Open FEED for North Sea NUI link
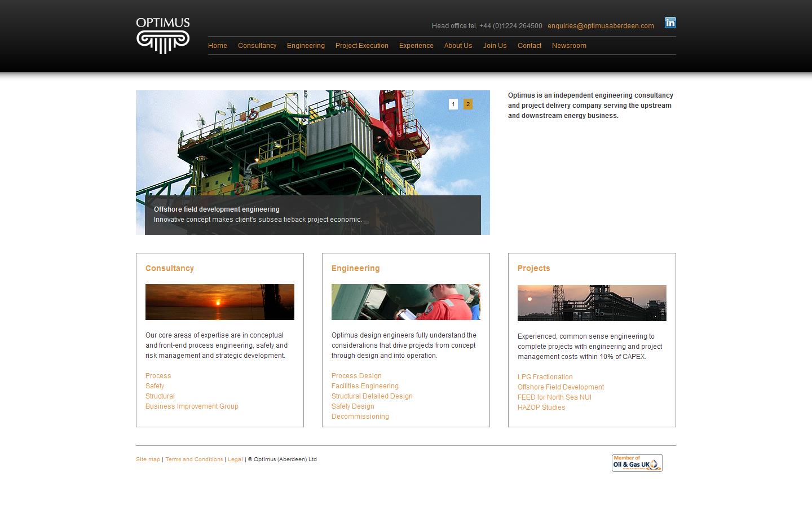The height and width of the screenshot is (508, 812). (x=554, y=397)
